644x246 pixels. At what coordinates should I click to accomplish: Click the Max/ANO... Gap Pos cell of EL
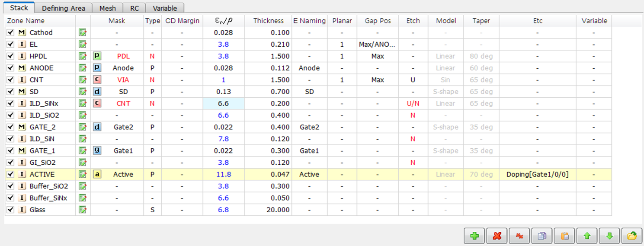pyautogui.click(x=378, y=44)
